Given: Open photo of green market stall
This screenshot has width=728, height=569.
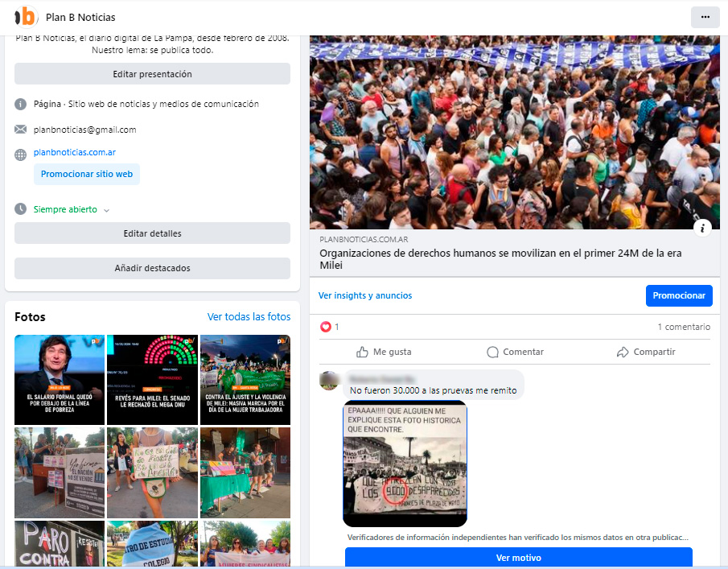Looking at the screenshot, I should click(x=245, y=472).
